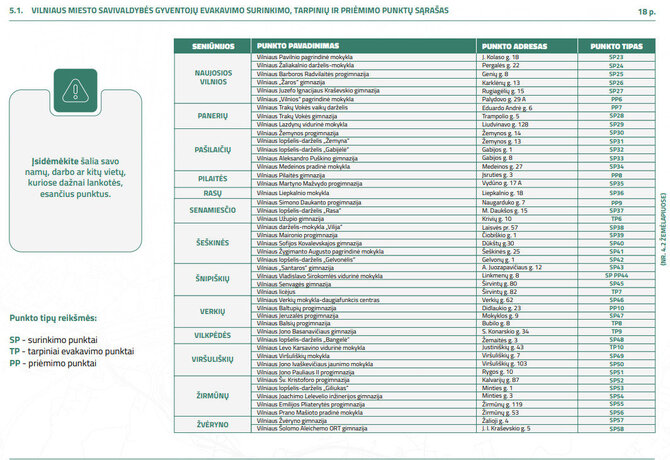Click the RASŲ district cell

213,193
